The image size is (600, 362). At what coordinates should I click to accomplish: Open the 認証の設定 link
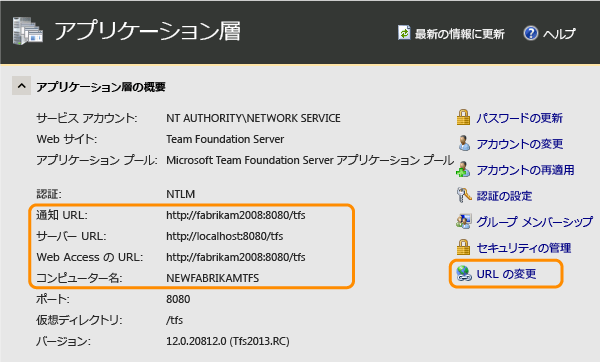504,196
